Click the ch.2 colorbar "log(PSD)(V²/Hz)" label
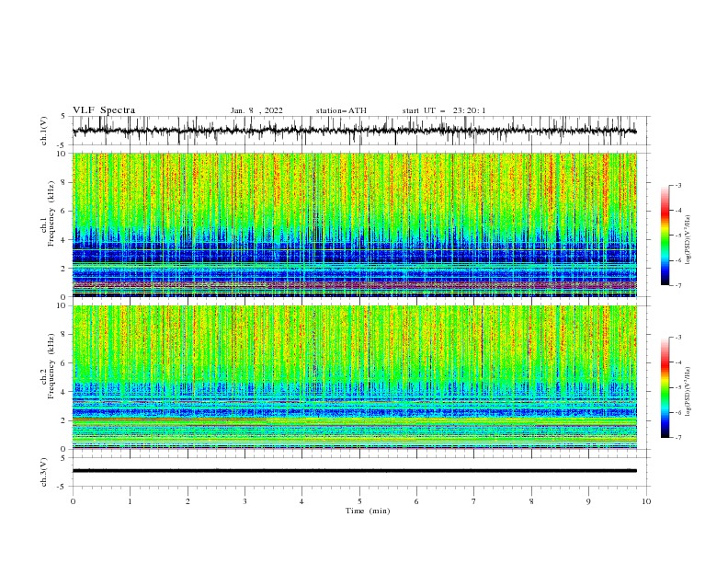 [688, 391]
